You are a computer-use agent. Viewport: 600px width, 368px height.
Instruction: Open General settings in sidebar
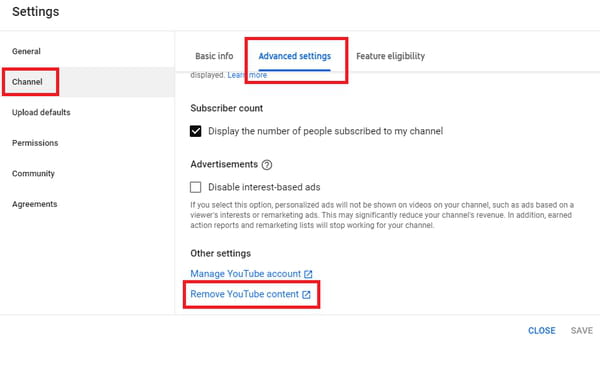(26, 51)
